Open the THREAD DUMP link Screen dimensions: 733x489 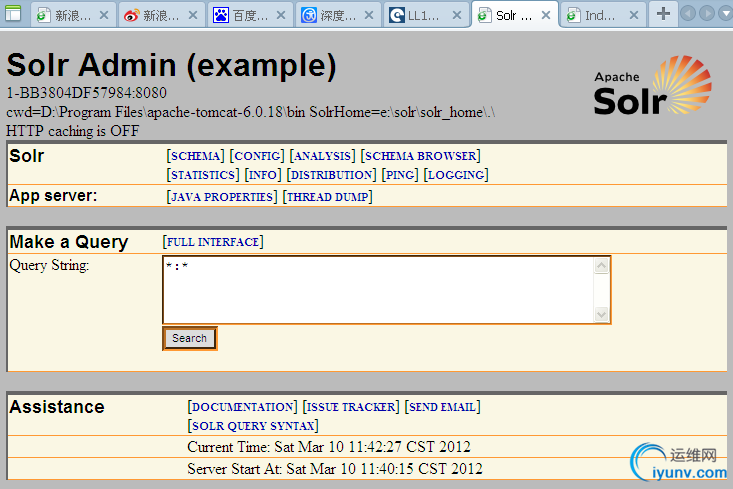(327, 197)
